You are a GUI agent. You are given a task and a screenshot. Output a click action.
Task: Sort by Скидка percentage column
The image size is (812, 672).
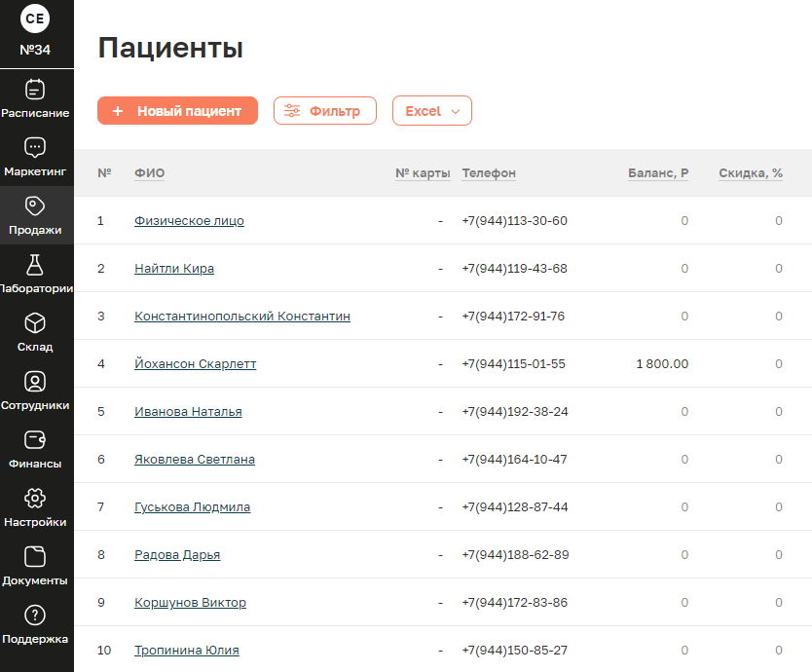750,172
